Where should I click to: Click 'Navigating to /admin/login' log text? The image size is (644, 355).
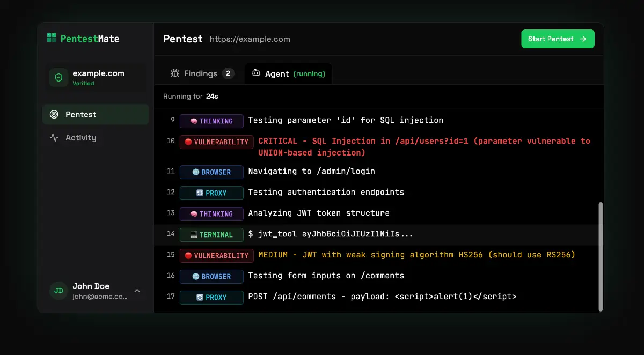click(x=311, y=172)
